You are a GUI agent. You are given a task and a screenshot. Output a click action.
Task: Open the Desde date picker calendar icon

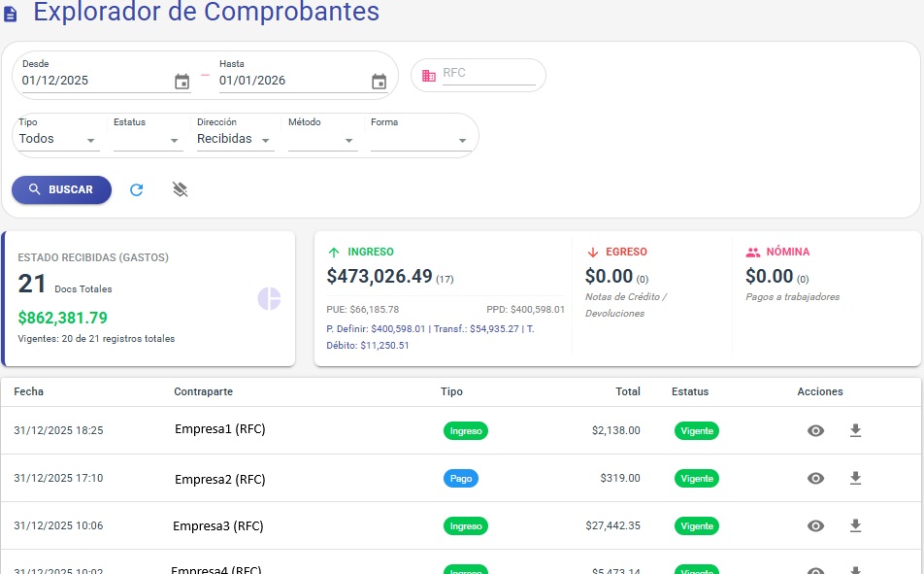(x=181, y=82)
